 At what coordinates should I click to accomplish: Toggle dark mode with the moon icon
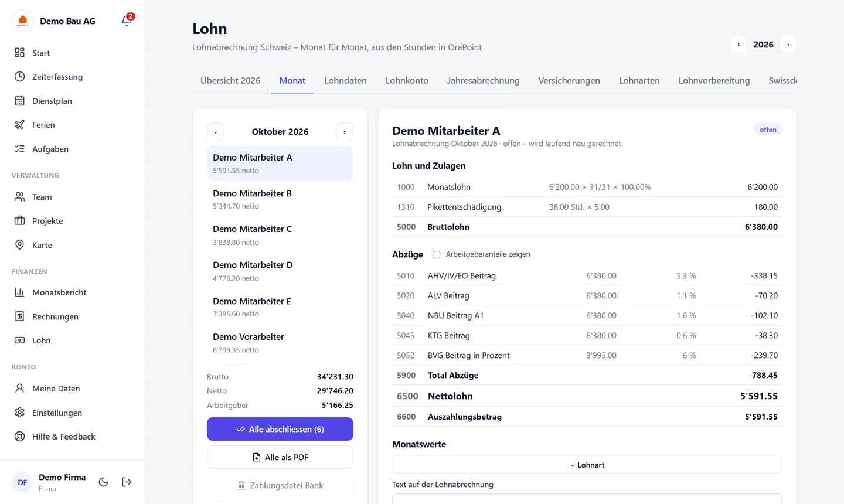(103, 482)
